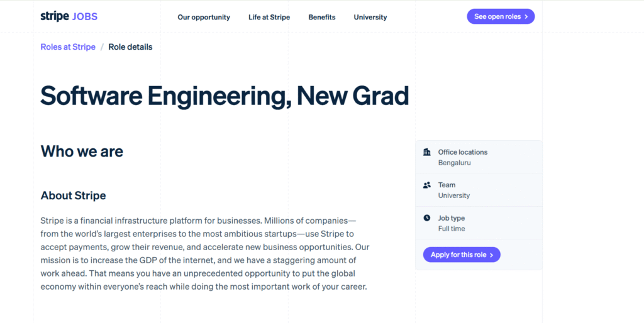Screen dimensions: 644x323
Task: Click the slash separator in the breadcrumb
Action: pyautogui.click(x=102, y=47)
